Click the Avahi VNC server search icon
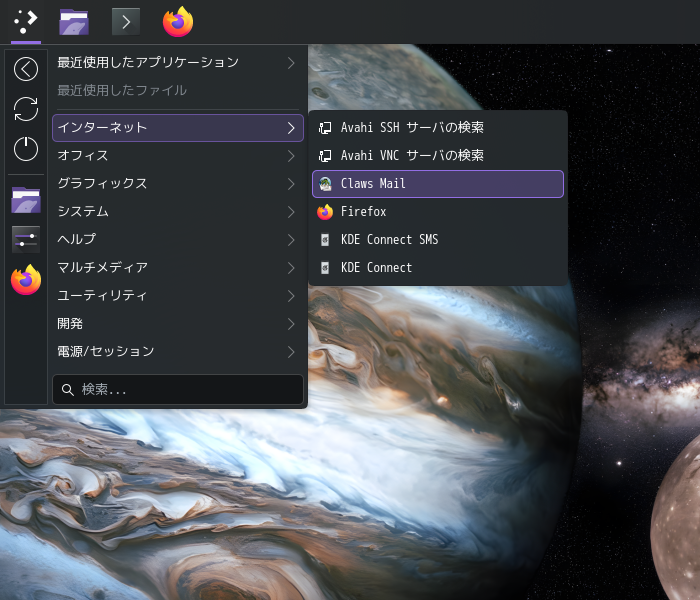The image size is (700, 600). coord(325,156)
